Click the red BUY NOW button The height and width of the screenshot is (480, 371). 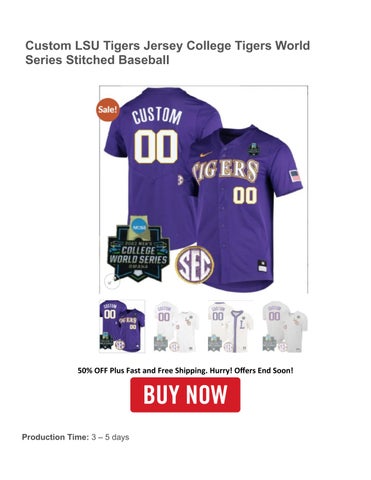(x=185, y=395)
